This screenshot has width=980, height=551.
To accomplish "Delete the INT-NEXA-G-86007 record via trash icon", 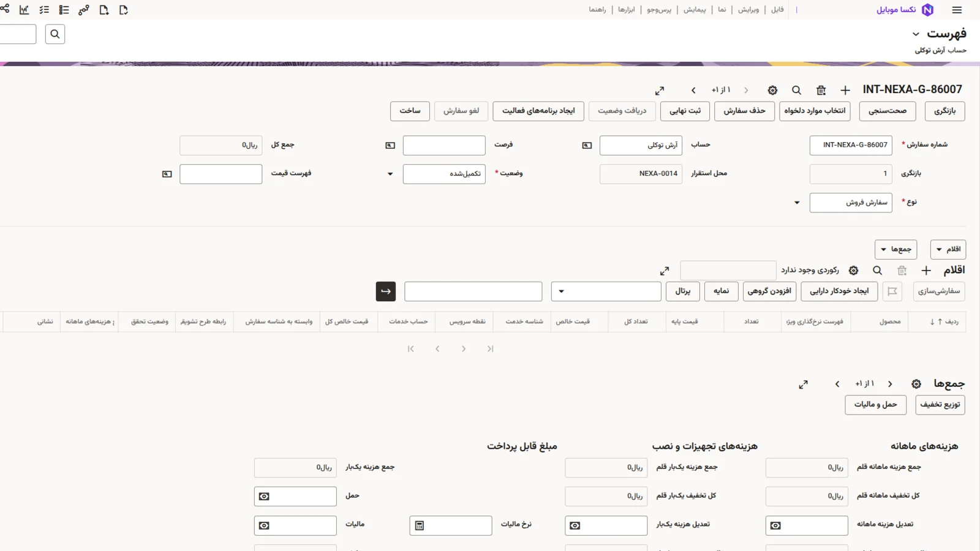I will (821, 90).
